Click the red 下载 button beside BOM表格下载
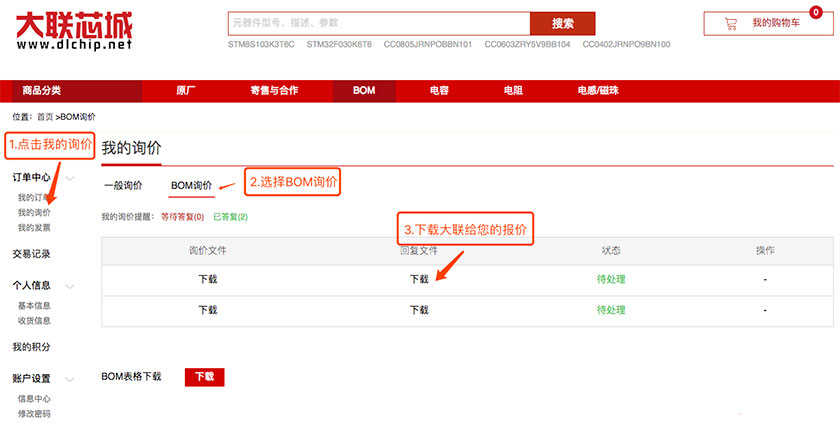Image resolution: width=840 pixels, height=427 pixels. pos(204,377)
